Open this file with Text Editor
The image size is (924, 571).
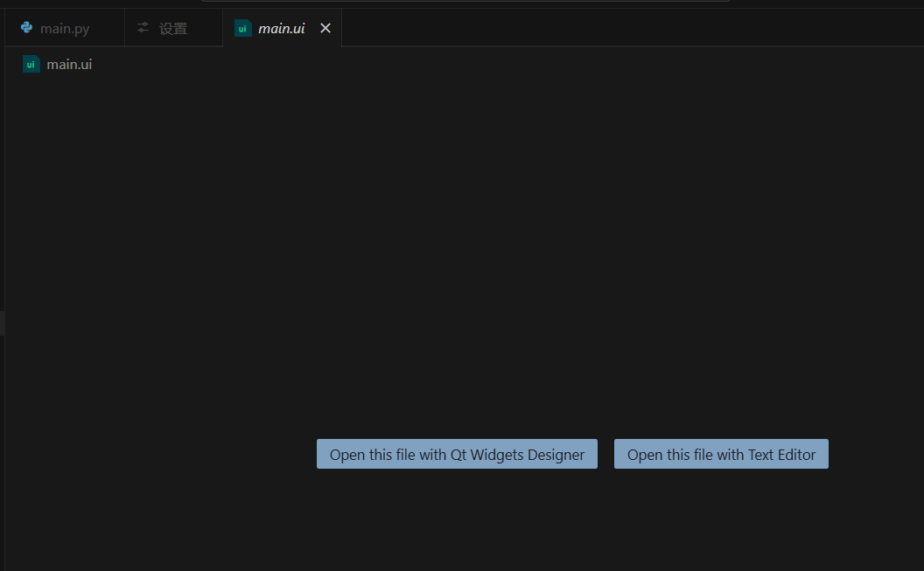[x=721, y=454]
